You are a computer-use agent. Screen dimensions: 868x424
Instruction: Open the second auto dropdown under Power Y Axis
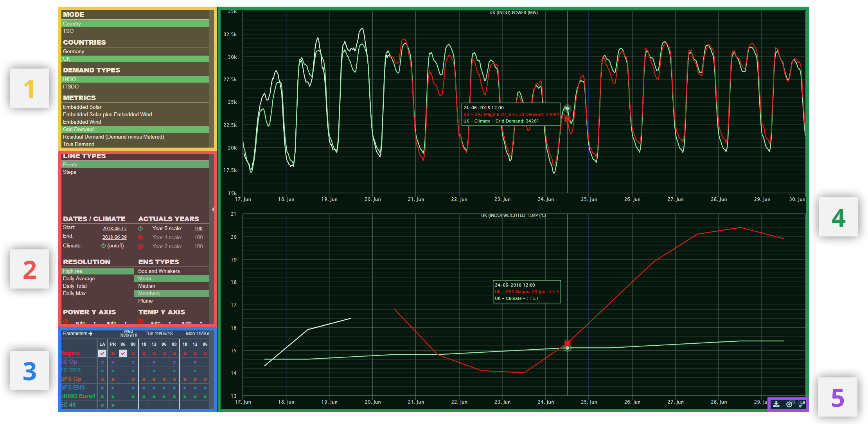pyautogui.click(x=117, y=323)
